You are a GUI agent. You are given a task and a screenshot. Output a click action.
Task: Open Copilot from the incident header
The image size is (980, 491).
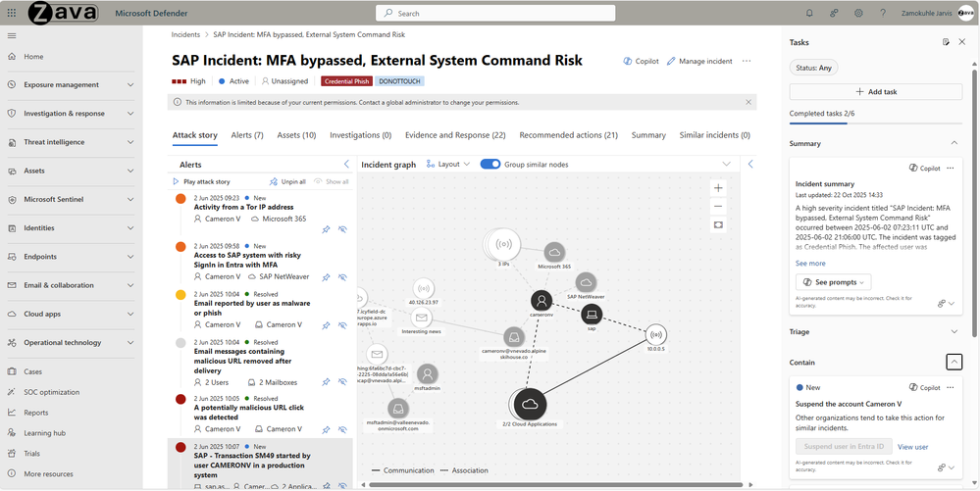pos(642,61)
